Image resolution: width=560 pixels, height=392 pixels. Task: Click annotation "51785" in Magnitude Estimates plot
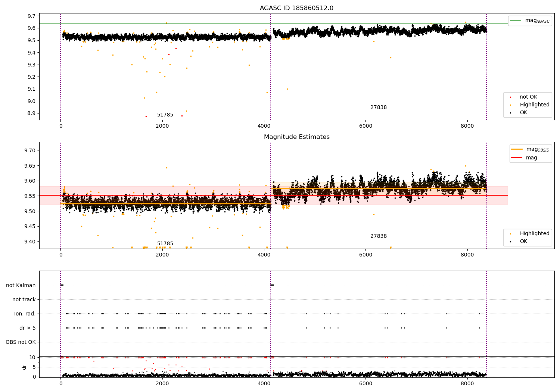(x=165, y=244)
